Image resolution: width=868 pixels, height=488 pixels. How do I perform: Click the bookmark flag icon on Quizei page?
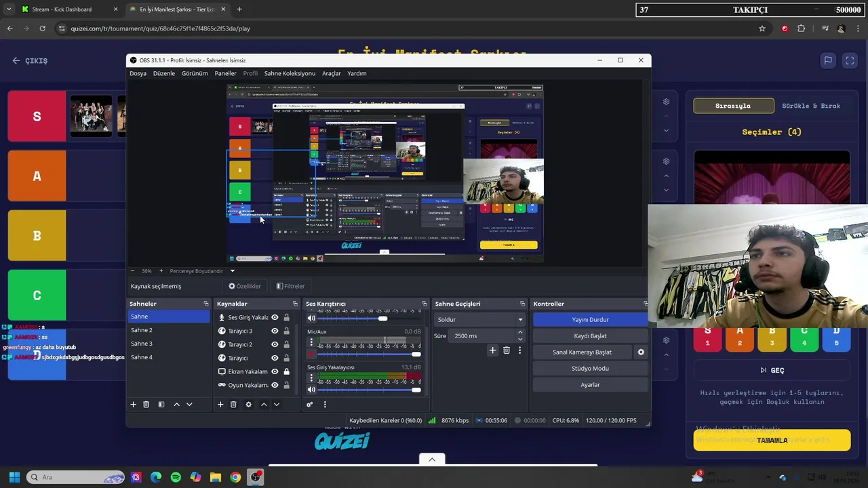pos(828,60)
